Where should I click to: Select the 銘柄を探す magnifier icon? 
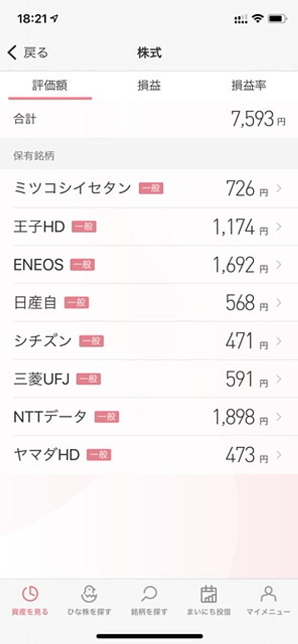(149, 594)
